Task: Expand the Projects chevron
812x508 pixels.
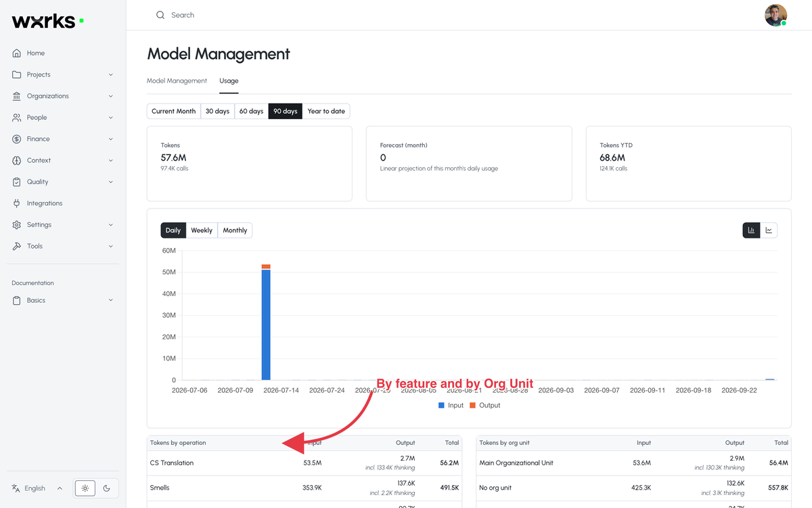Action: 111,75
